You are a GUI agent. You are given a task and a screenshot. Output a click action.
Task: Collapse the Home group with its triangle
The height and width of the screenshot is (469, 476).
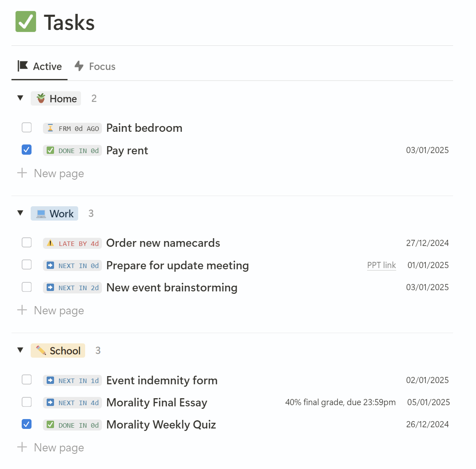click(x=20, y=98)
